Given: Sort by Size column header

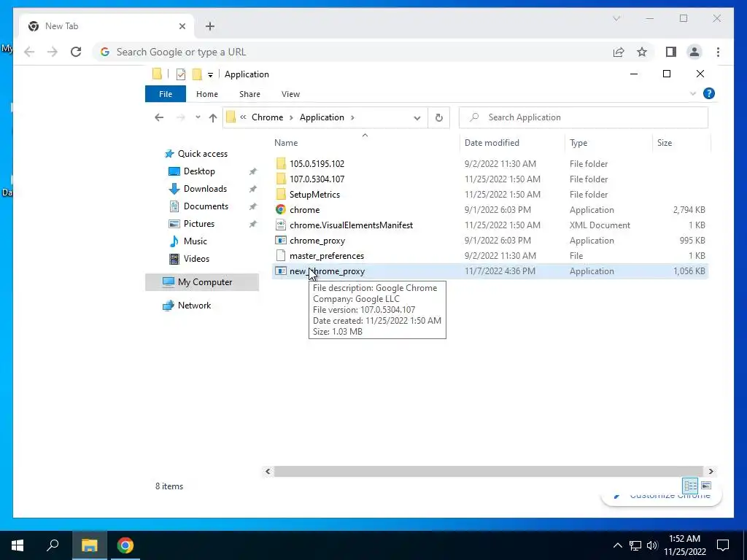Looking at the screenshot, I should (x=681, y=143).
